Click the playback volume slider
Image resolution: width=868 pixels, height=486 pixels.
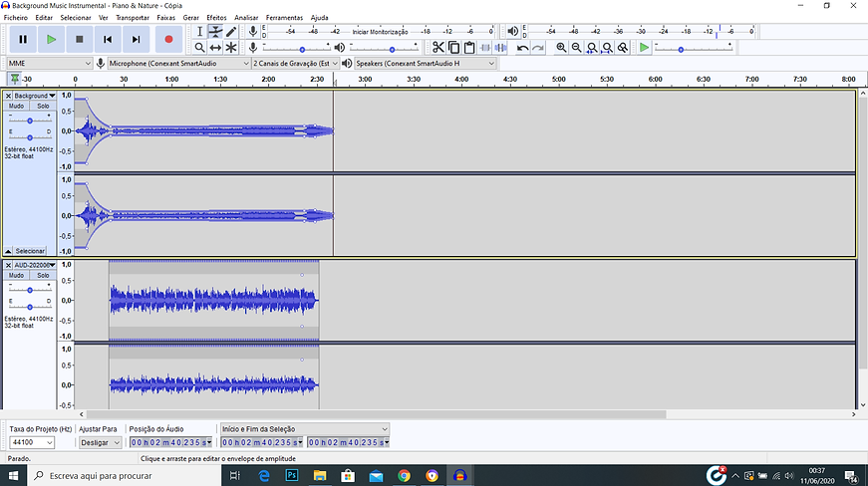[384, 48]
